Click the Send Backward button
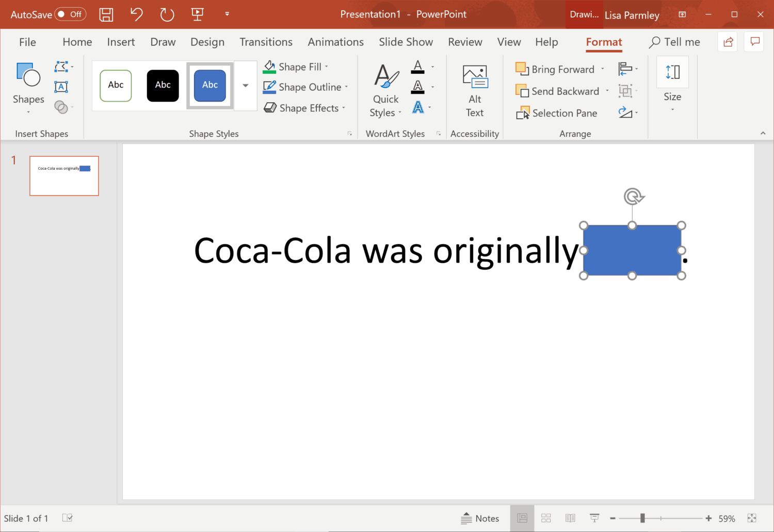Image resolution: width=774 pixels, height=532 pixels. [x=558, y=91]
